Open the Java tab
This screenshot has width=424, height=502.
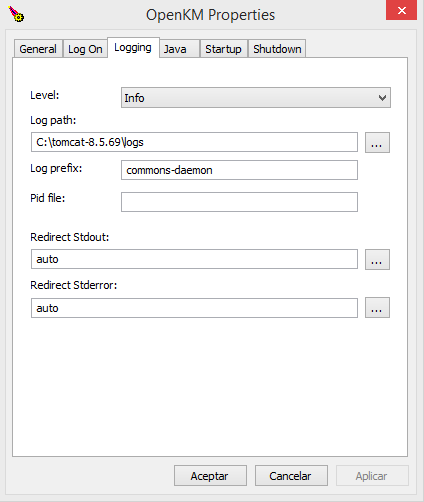179,49
